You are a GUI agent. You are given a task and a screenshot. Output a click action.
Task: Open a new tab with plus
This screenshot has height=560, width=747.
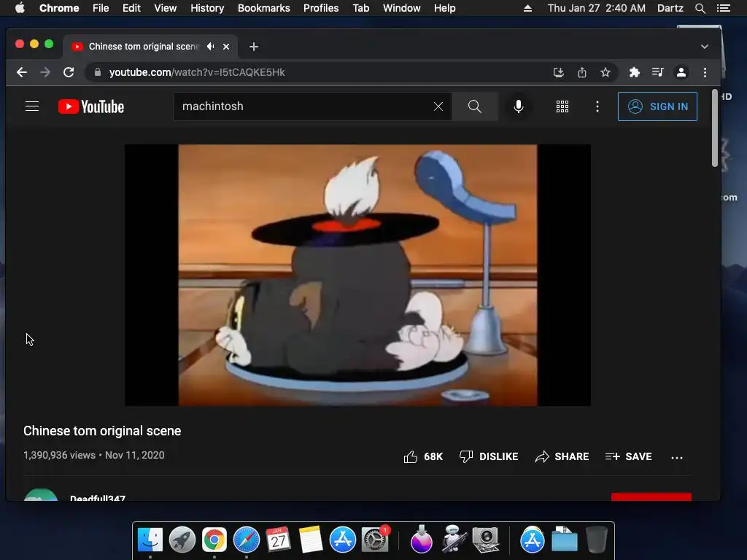254,47
